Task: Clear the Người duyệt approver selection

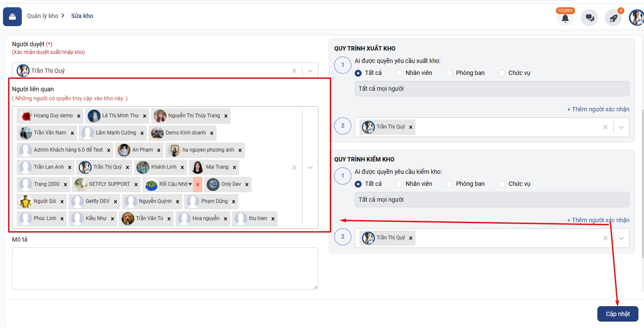Action: point(294,71)
